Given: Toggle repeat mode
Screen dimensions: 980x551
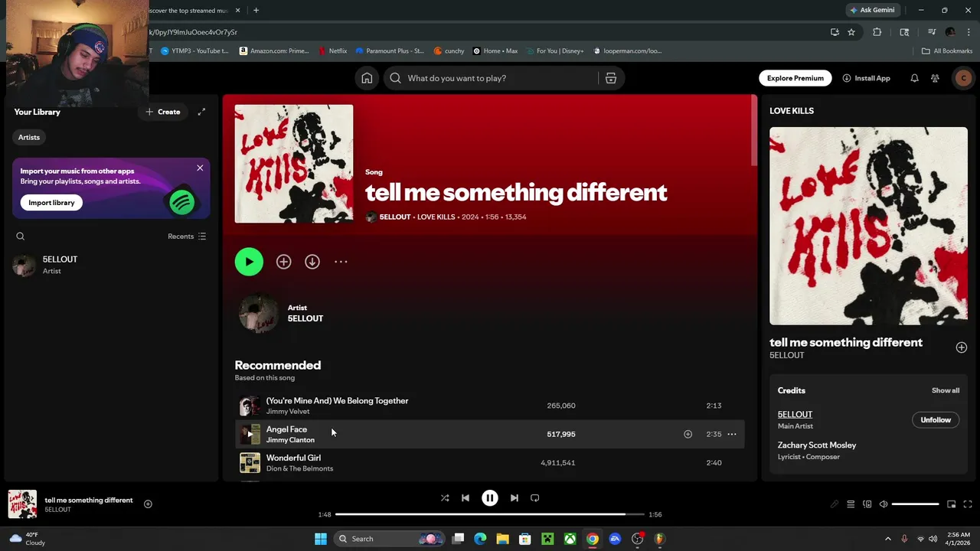Looking at the screenshot, I should coord(535,498).
